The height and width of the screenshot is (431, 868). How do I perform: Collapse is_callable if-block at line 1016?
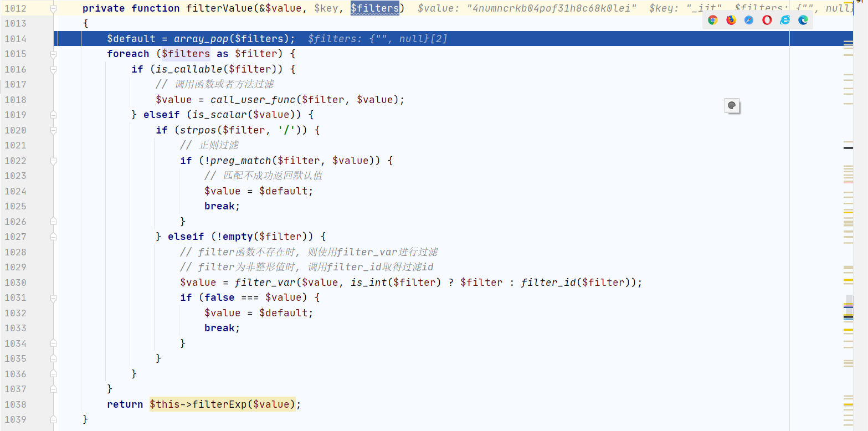[x=54, y=69]
